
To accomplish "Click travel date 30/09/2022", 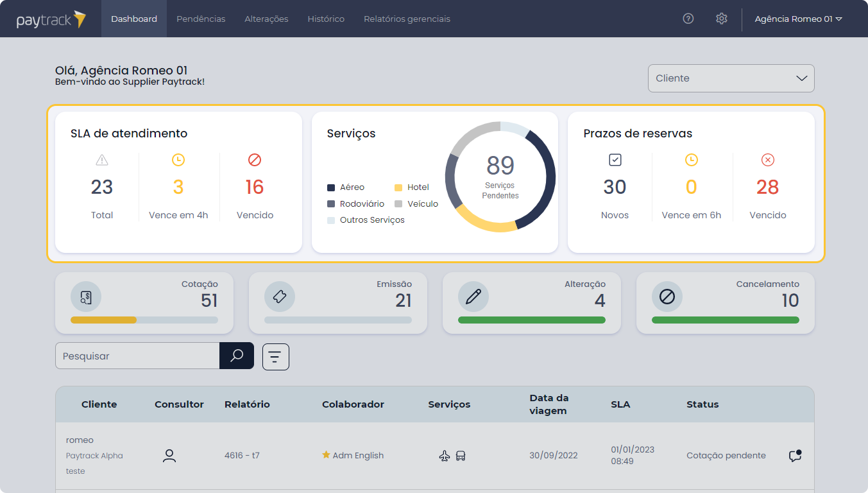I will point(554,456).
